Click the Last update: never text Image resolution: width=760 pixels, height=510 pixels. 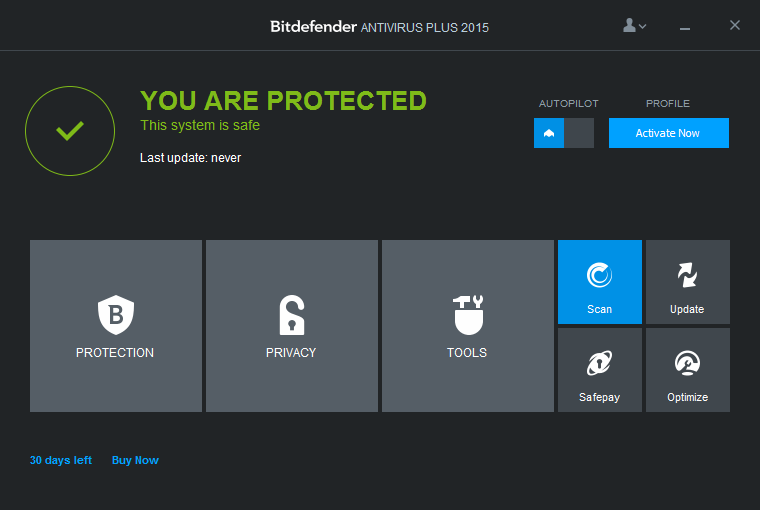point(190,157)
